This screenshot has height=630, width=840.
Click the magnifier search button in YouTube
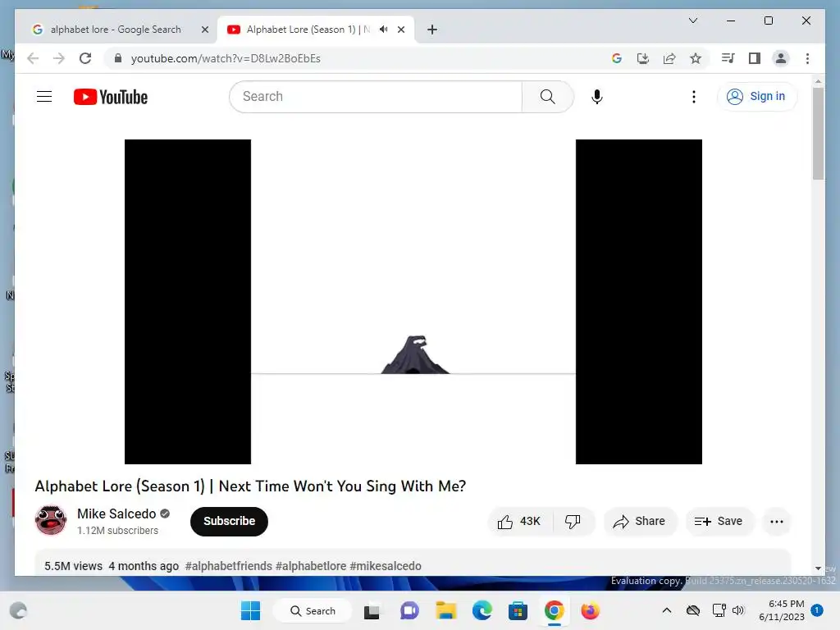click(x=547, y=97)
